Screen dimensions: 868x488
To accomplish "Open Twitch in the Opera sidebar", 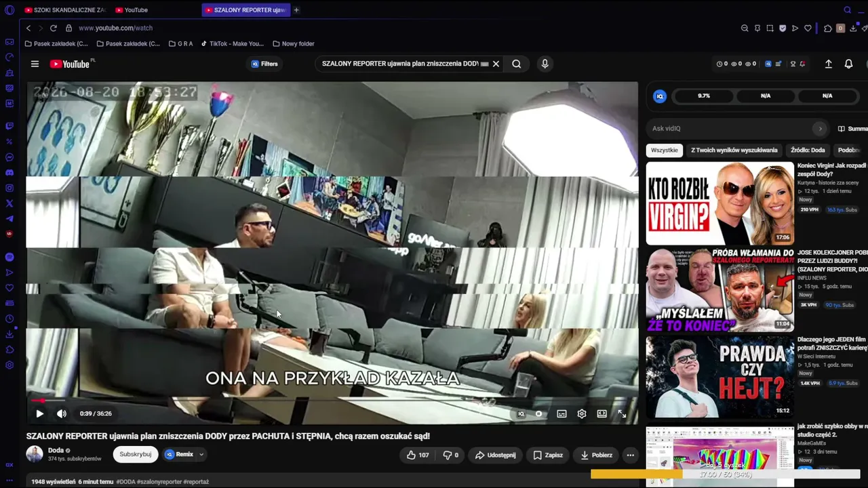I will (9, 126).
